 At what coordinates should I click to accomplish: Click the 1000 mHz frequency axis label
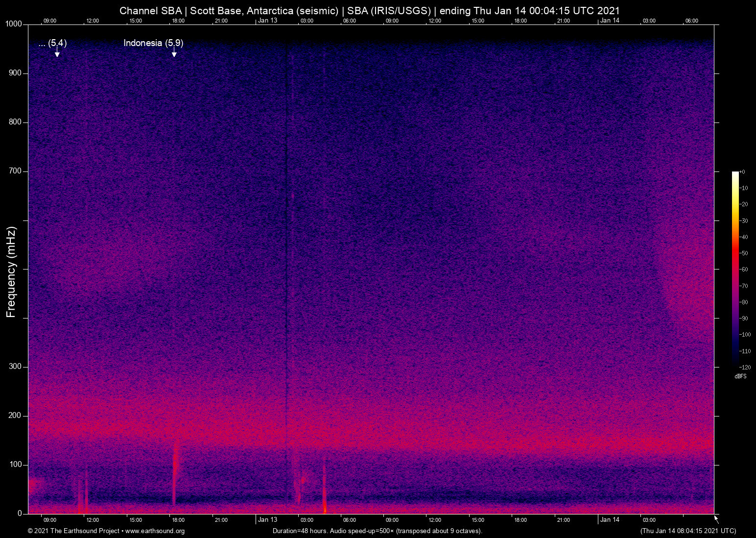(x=14, y=24)
